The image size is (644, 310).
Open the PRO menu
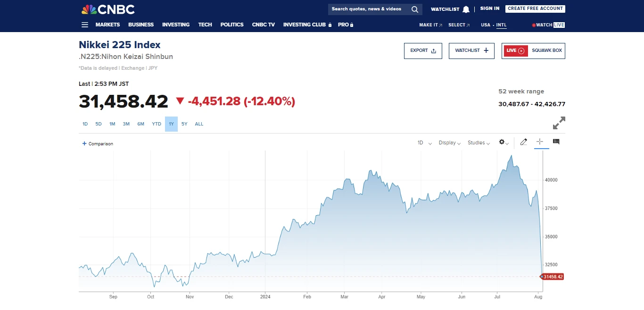(x=344, y=25)
